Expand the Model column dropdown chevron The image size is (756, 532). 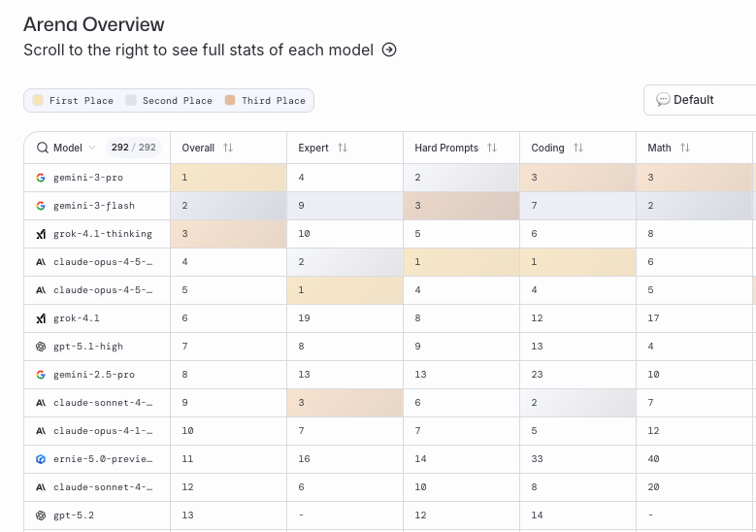pos(92,148)
